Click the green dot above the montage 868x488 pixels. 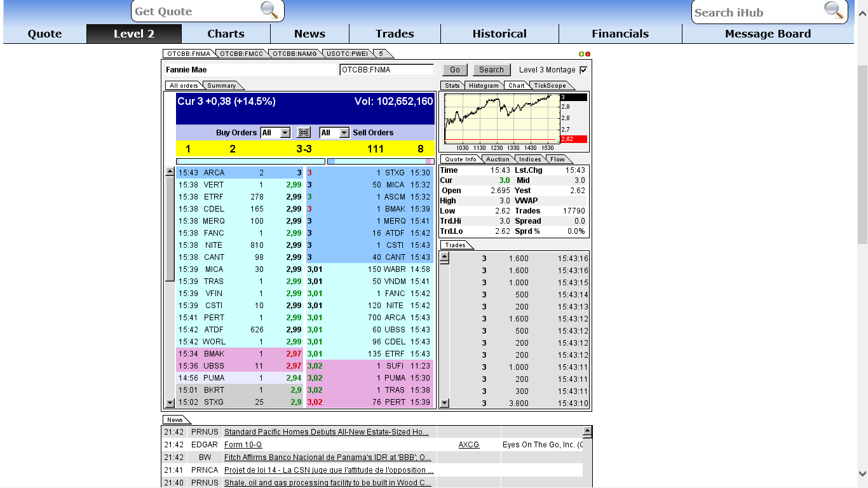pos(581,54)
